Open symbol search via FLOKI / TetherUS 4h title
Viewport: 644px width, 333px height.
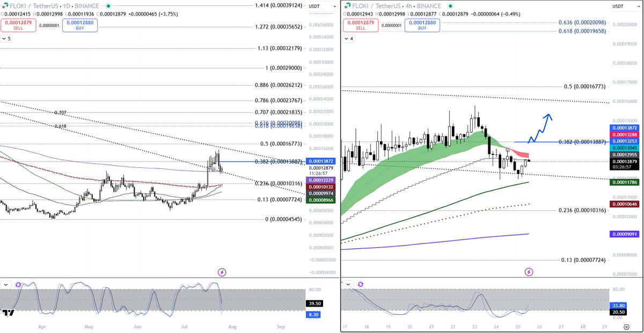(x=396, y=6)
